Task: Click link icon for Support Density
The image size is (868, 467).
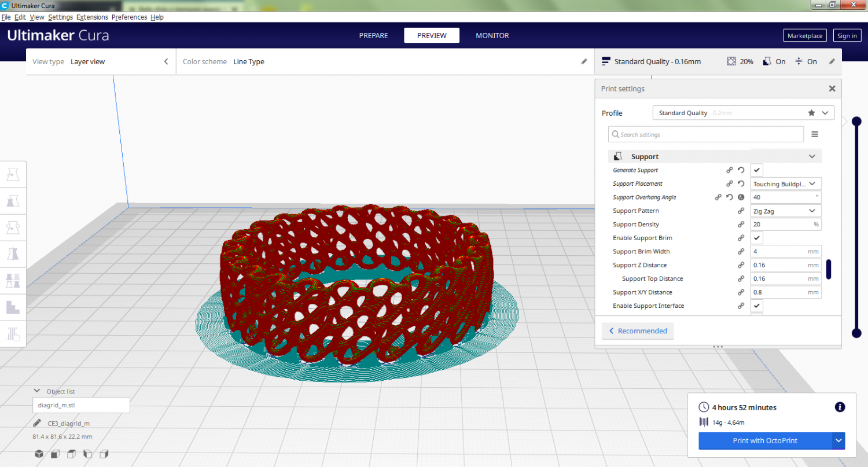Action: [741, 225]
